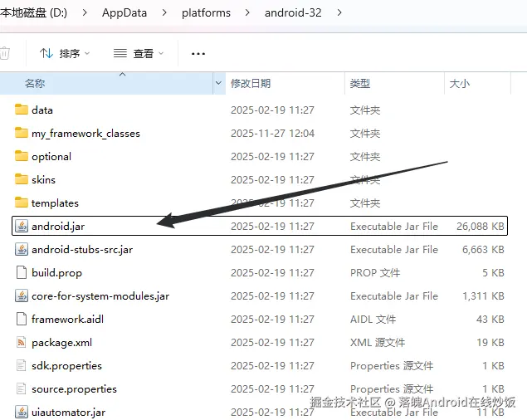Click the my_framework_classes folder icon
Screen dimensions: 527x420
coord(22,133)
